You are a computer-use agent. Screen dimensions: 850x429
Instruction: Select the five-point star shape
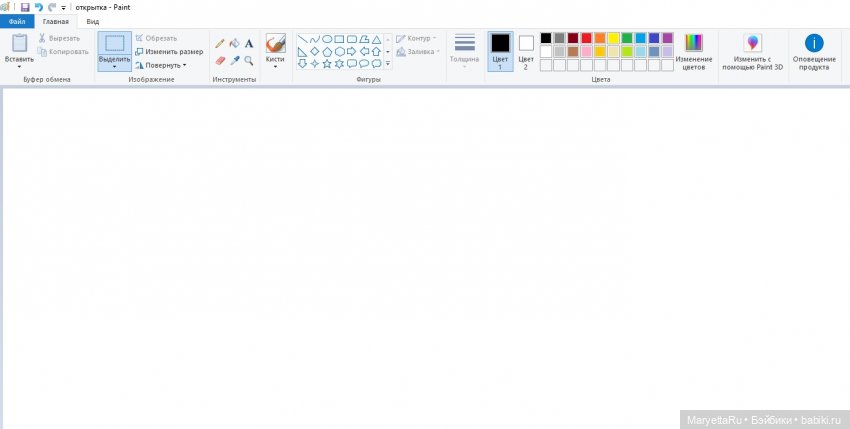(327, 64)
